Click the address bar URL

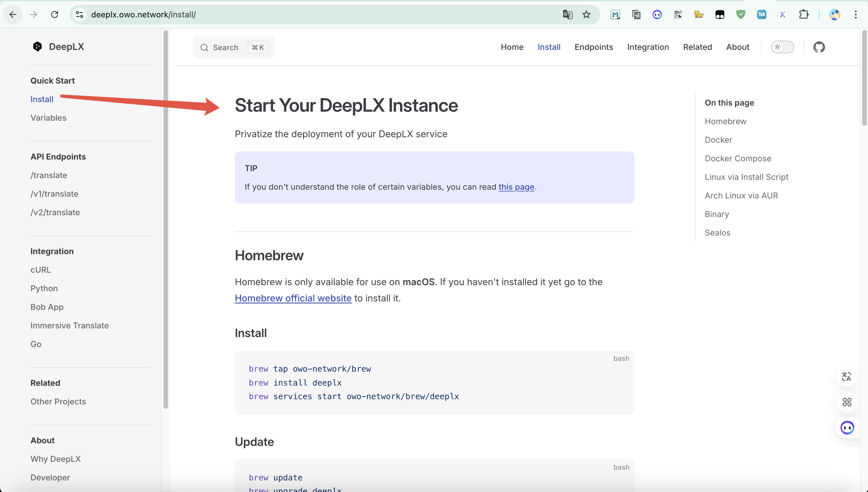[x=143, y=15]
